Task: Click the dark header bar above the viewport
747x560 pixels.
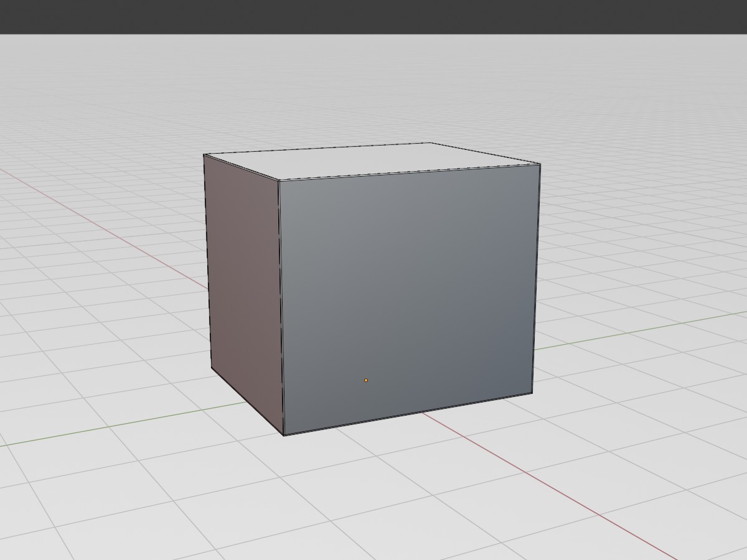Action: [374, 17]
